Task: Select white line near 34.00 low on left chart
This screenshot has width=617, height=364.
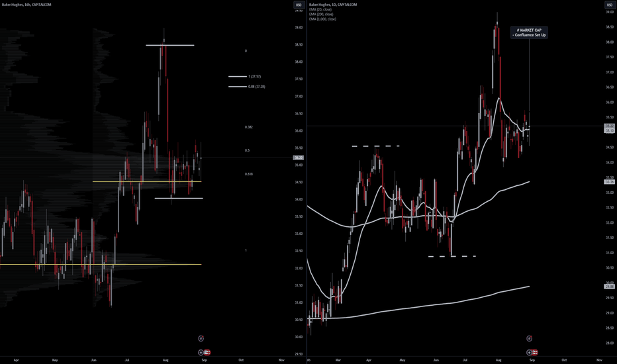Action: point(179,199)
